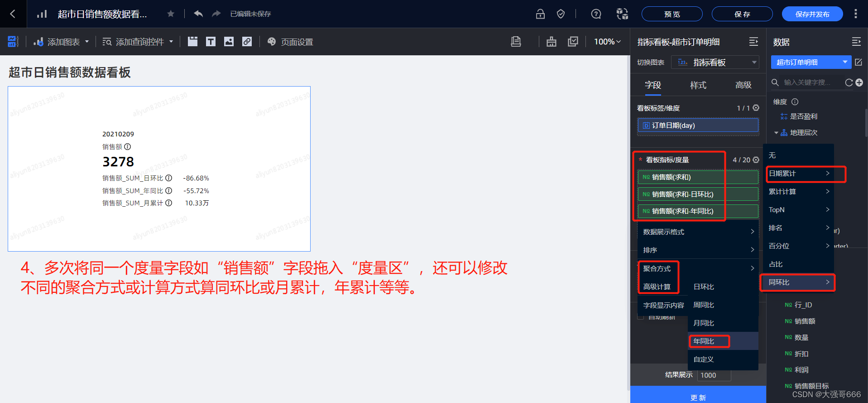
Task: Open measure area settings gear
Action: (756, 160)
